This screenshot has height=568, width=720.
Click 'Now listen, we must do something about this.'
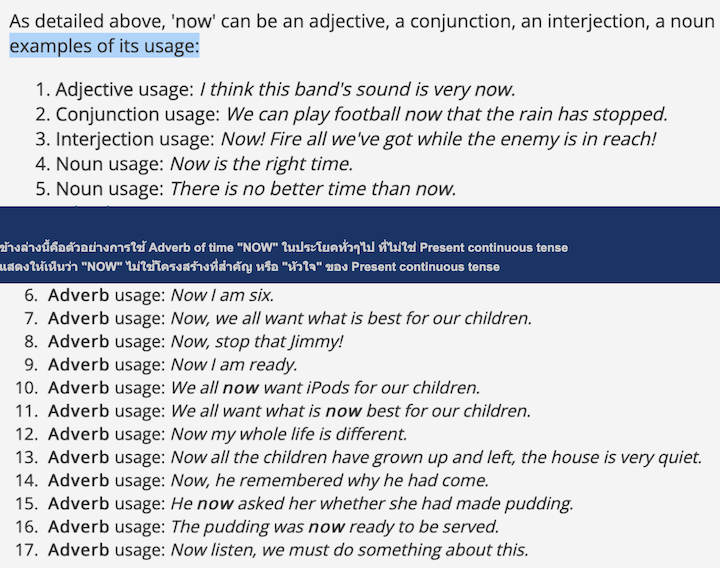[349, 550]
